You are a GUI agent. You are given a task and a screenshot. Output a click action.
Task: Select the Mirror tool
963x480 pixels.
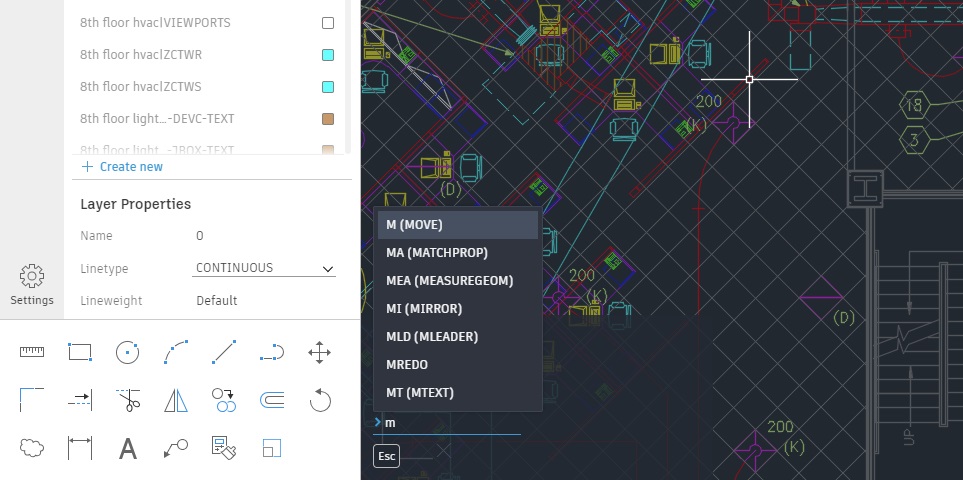[176, 400]
